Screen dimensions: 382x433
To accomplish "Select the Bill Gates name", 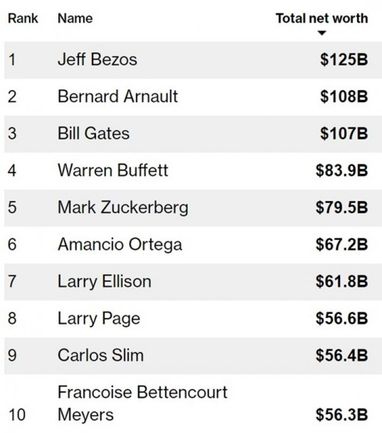I will click(93, 134).
